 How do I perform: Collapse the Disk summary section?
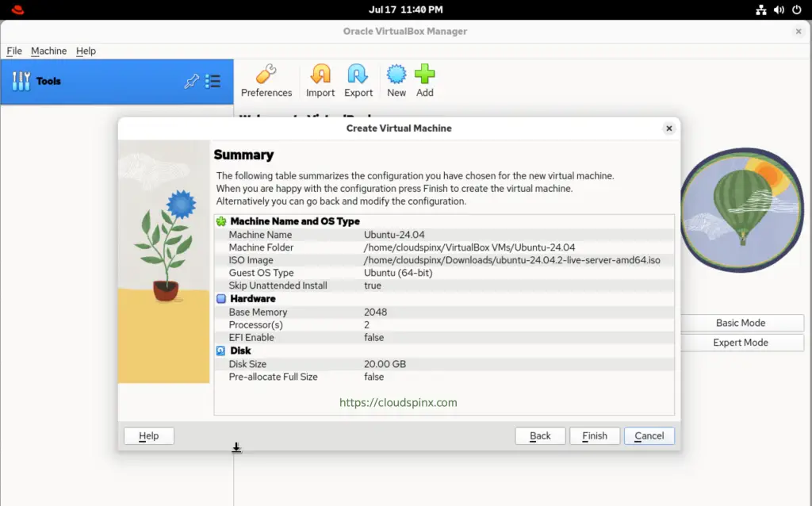221,351
